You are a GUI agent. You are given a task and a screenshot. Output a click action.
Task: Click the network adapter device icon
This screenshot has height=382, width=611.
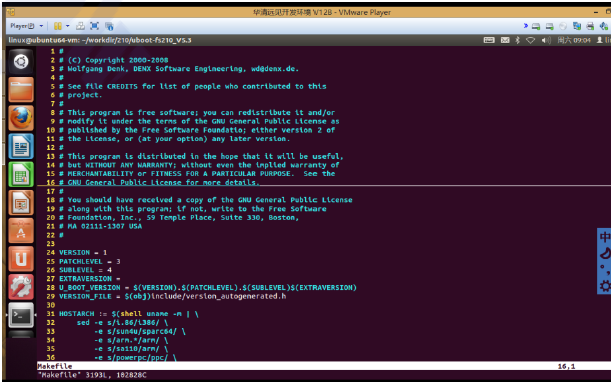(577, 26)
